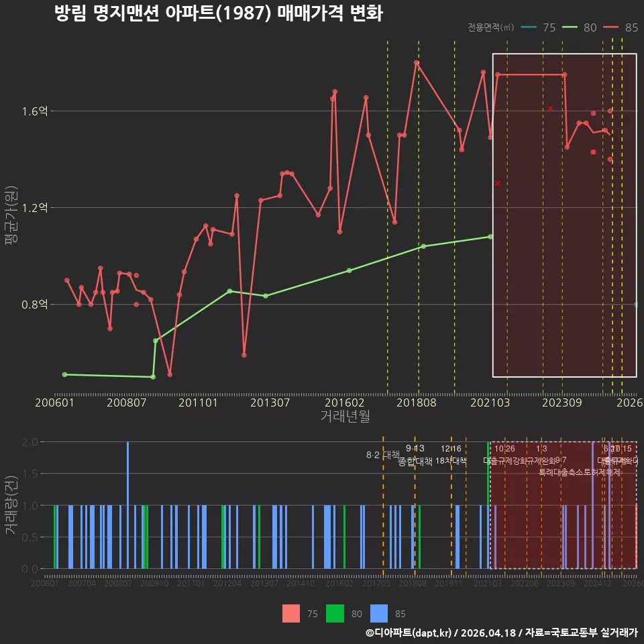Toggle the red 85 line legend entry
The height and width of the screenshot is (644, 644).
[x=621, y=28]
